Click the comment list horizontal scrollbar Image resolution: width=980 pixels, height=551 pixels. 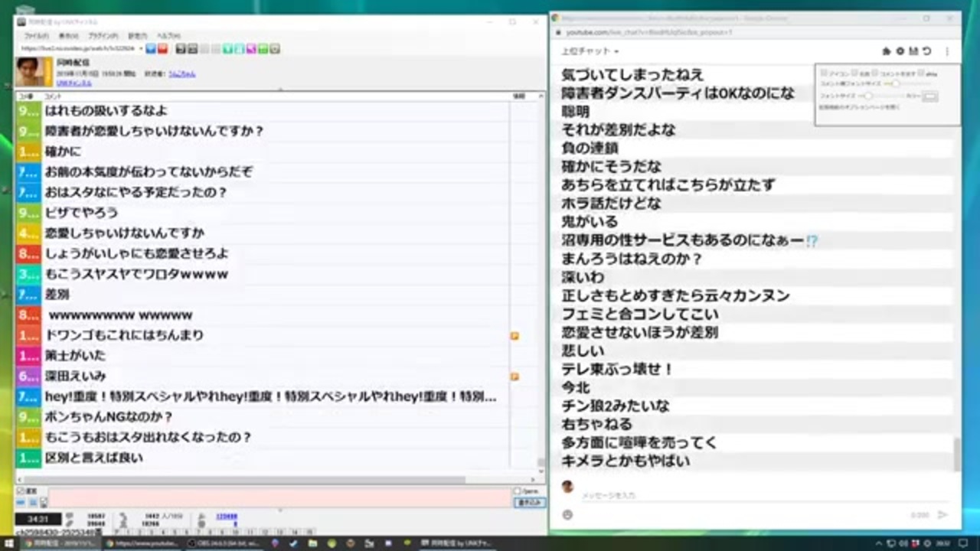pyautogui.click(x=245, y=480)
